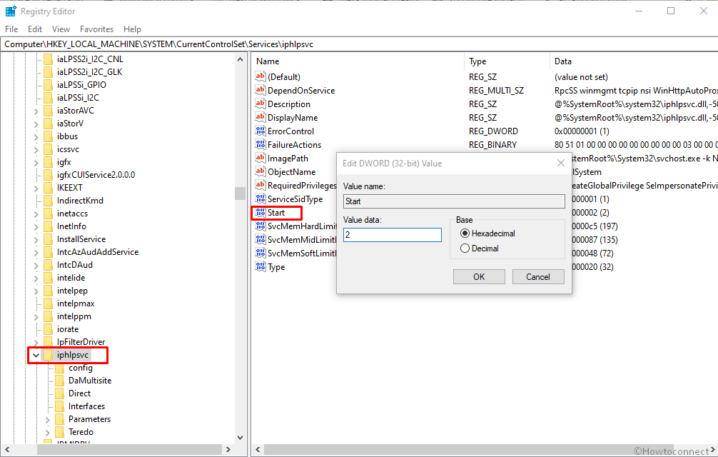The image size is (718, 457).
Task: Open the View menu
Action: click(x=61, y=29)
